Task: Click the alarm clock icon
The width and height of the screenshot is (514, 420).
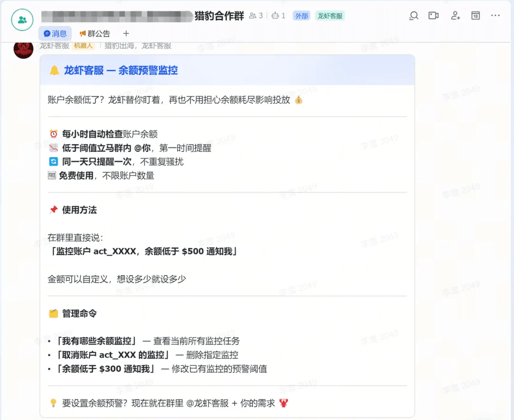Action: click(x=53, y=134)
